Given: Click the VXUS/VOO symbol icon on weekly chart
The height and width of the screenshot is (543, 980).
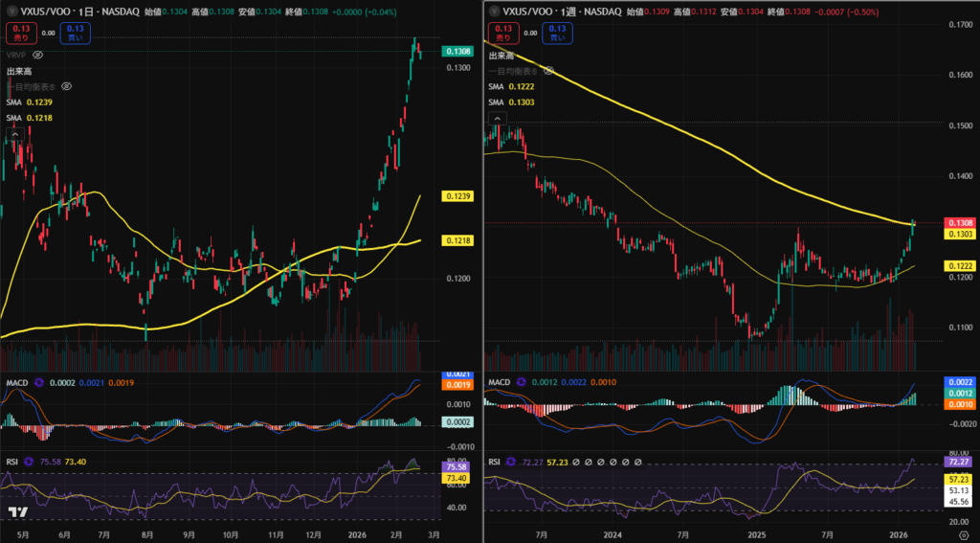Looking at the screenshot, I should point(495,11).
